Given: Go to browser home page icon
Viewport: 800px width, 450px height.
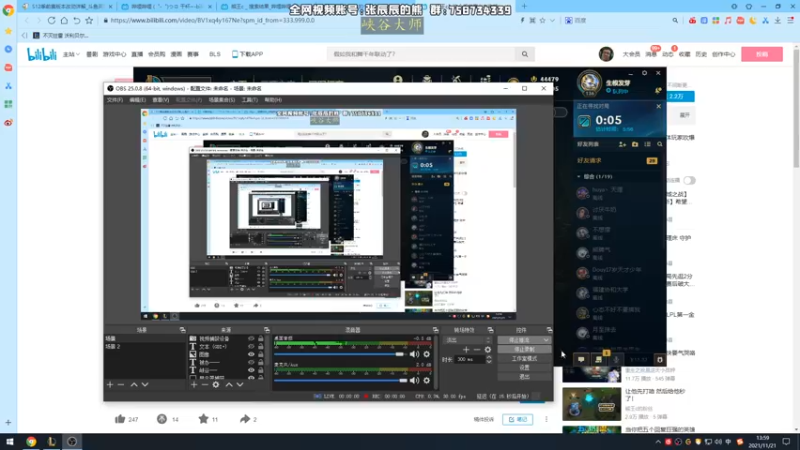Looking at the screenshot, I should point(64,20).
